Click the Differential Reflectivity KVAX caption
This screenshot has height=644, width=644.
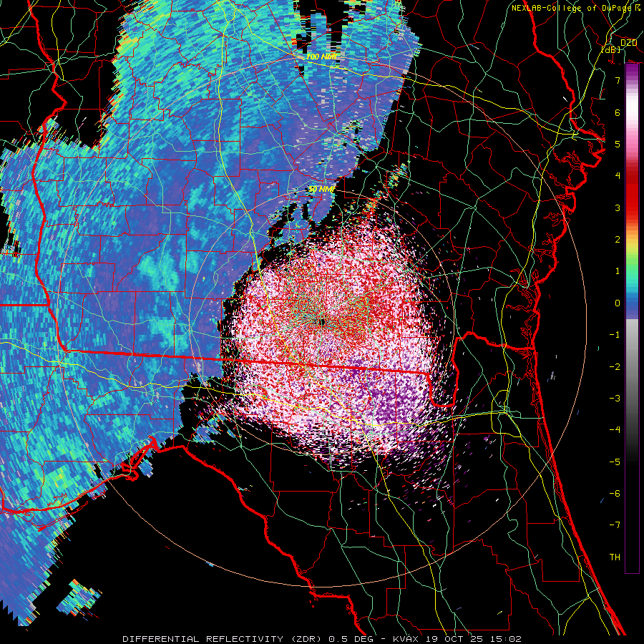click(x=322, y=639)
